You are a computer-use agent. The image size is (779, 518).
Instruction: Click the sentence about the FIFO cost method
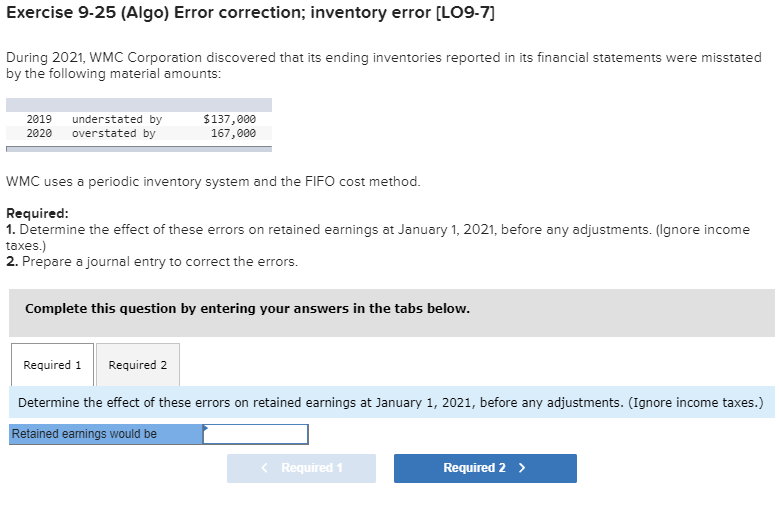(213, 181)
